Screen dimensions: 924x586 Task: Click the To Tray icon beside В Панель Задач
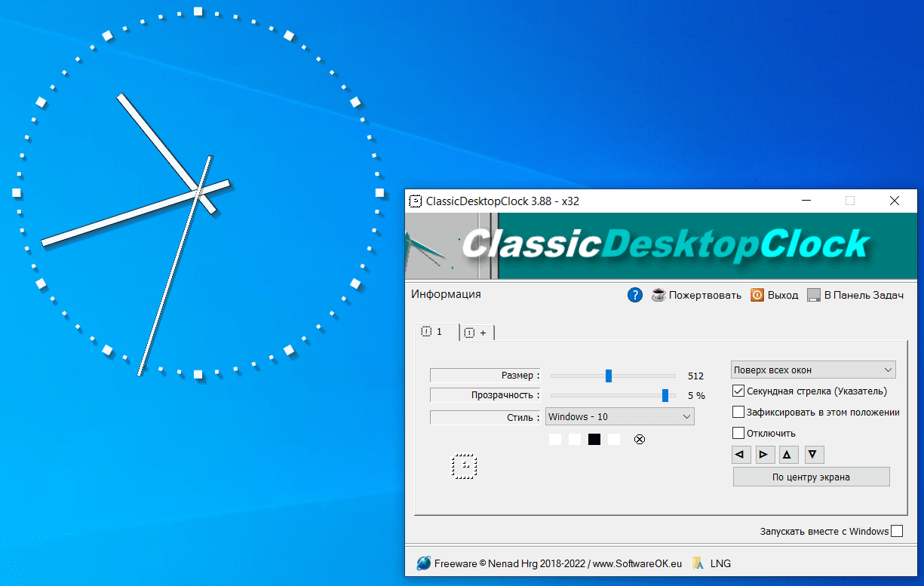[813, 295]
